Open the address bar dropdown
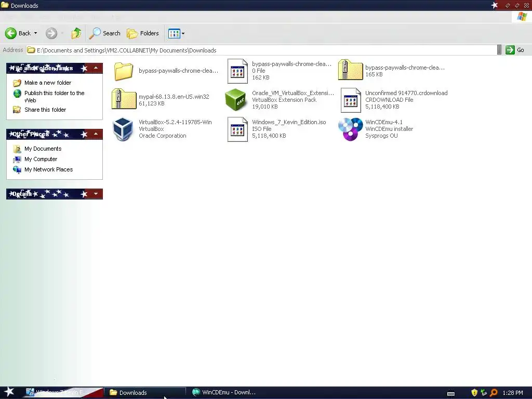 tap(499, 50)
